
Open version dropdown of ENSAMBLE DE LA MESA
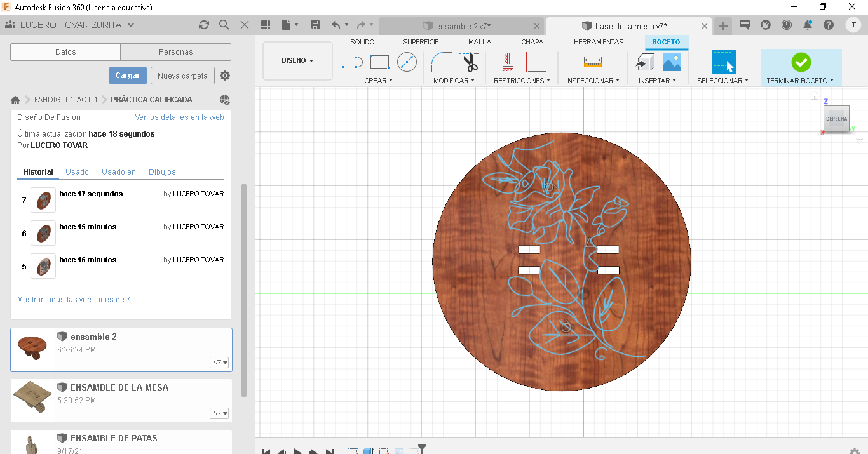pos(219,413)
